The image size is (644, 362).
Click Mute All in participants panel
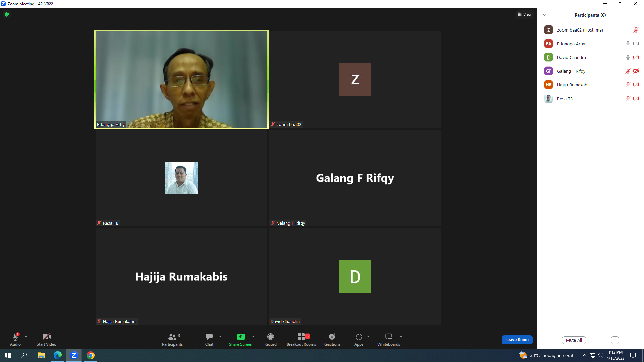click(574, 340)
